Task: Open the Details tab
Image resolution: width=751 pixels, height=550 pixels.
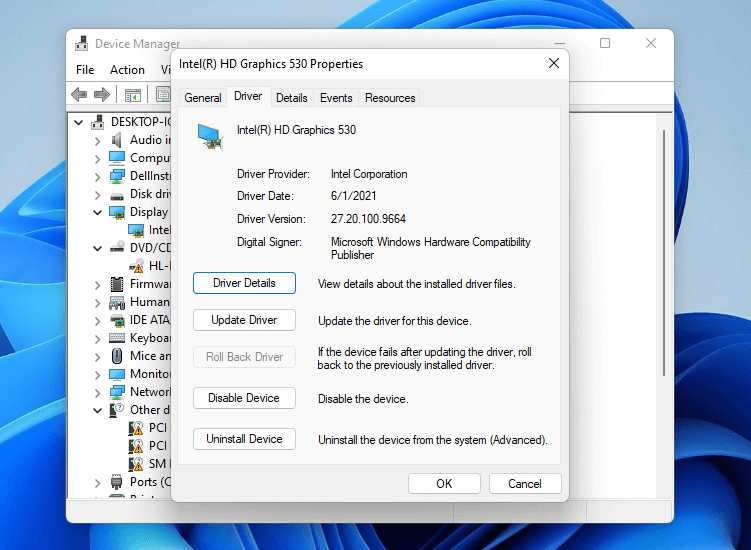Action: (x=292, y=98)
